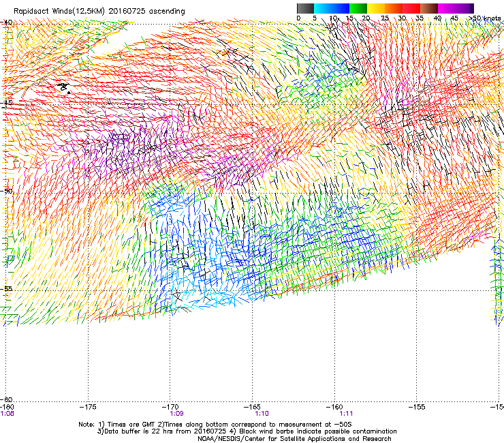This screenshot has height=443, width=504.
Task: Click the green 15–20 knots legend segment
Action: pos(358,8)
